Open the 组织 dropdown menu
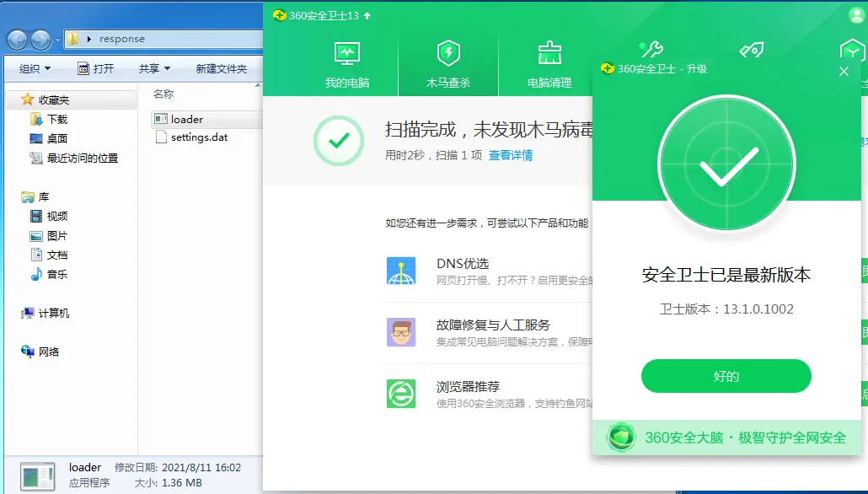 pyautogui.click(x=35, y=68)
